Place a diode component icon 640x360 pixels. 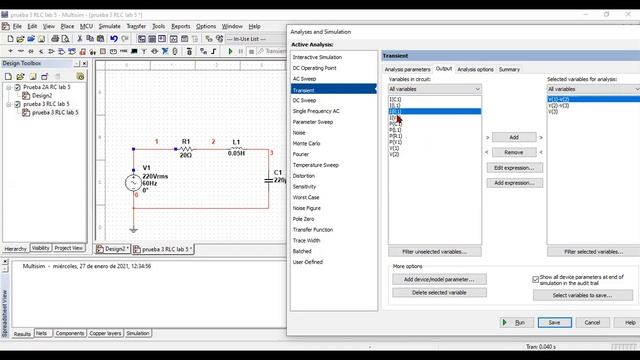(x=31, y=51)
